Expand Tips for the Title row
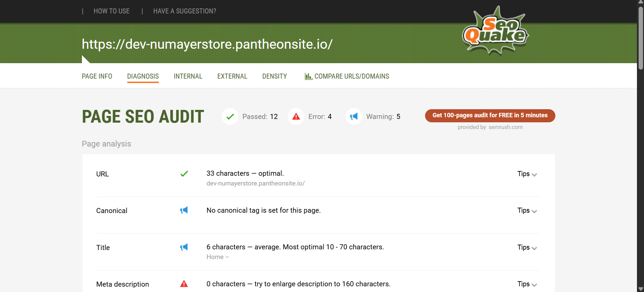This screenshot has width=644, height=292. tap(527, 248)
